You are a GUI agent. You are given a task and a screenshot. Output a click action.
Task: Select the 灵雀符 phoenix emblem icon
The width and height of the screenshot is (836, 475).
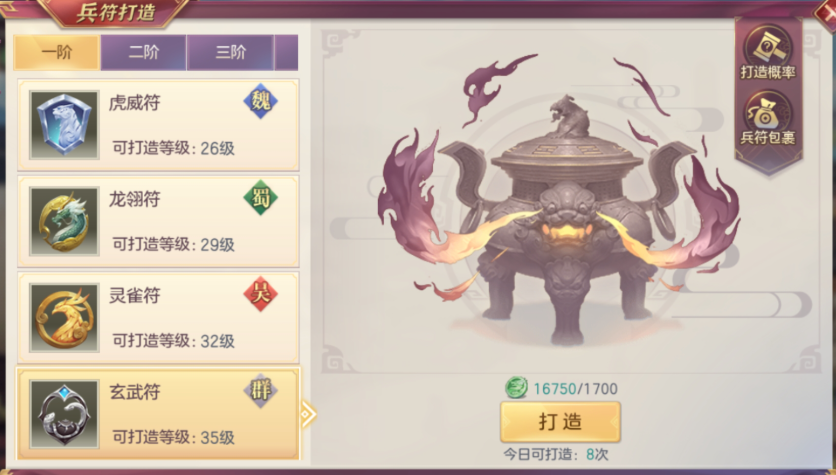point(64,317)
